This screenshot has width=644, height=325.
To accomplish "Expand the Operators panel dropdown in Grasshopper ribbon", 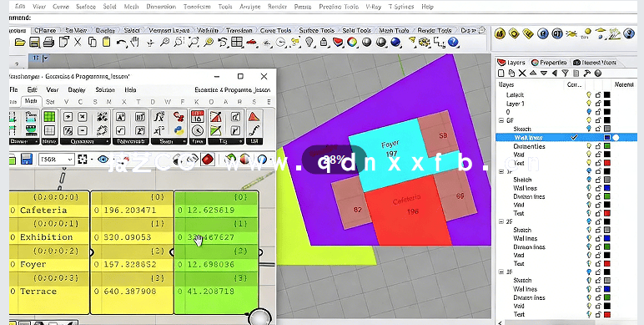I will click(x=108, y=141).
